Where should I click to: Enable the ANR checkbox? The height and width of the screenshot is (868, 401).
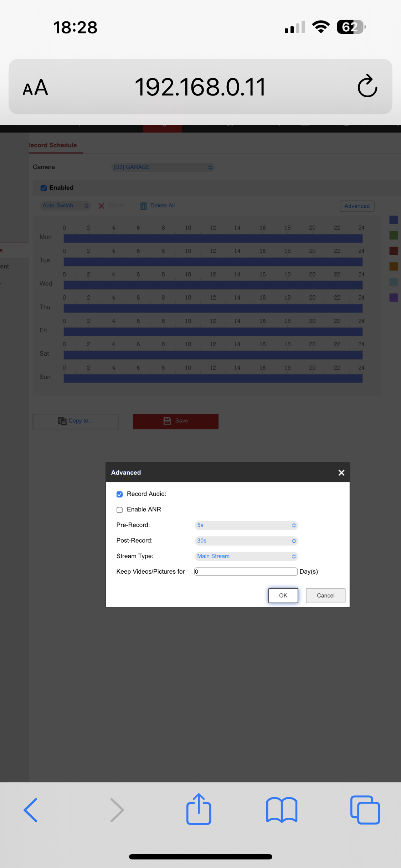click(120, 510)
